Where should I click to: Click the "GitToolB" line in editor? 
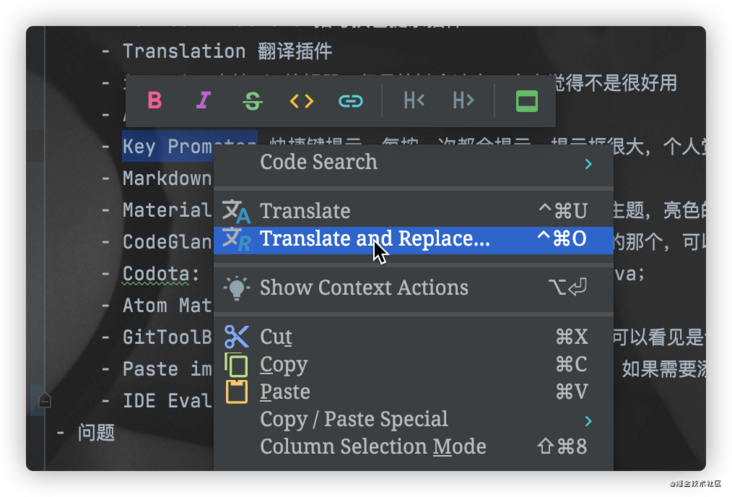(167, 337)
